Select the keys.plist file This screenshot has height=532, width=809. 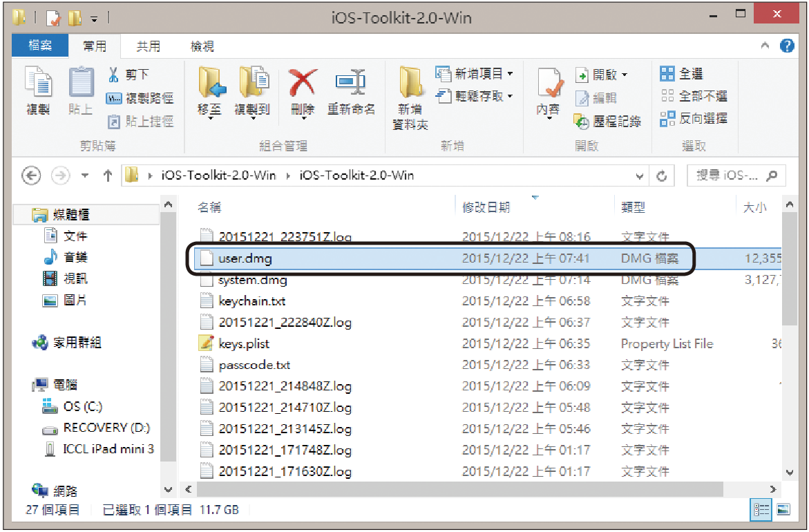[488, 343]
